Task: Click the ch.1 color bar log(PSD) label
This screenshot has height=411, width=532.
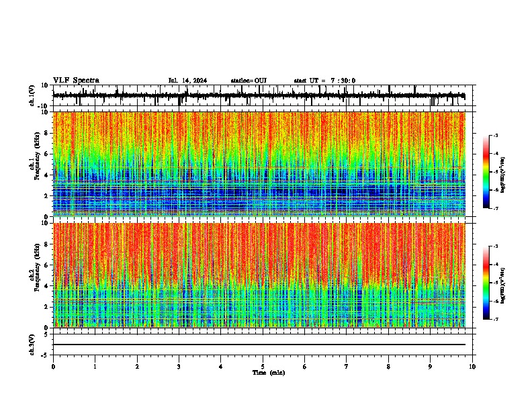Action: click(x=503, y=175)
